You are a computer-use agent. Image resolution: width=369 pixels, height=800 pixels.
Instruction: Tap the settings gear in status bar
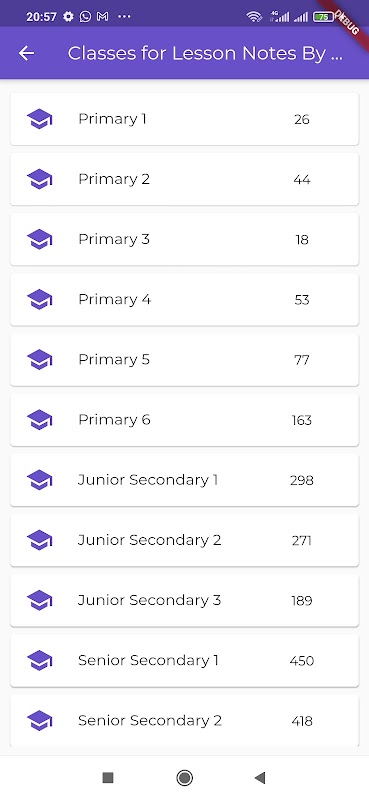point(68,16)
